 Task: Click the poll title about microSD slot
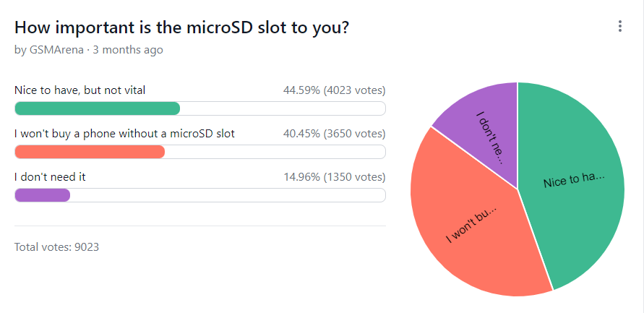click(183, 28)
